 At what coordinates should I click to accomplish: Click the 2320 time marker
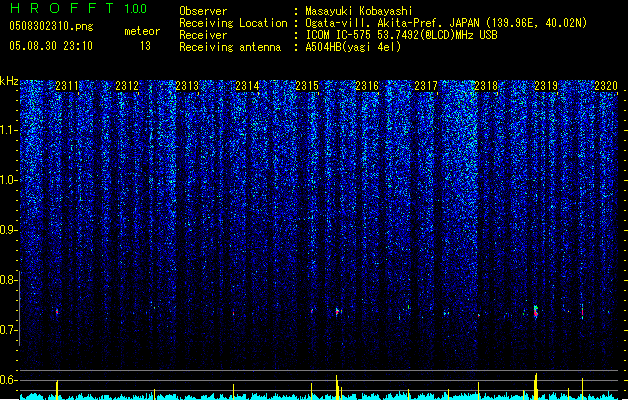(606, 86)
